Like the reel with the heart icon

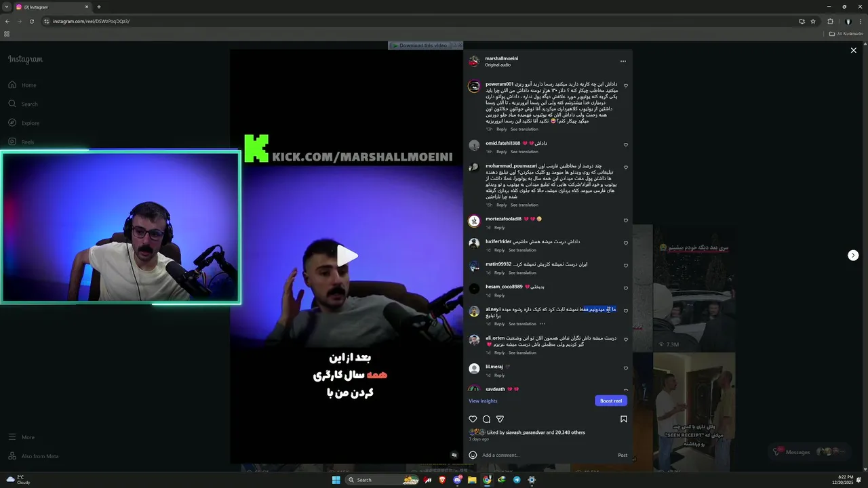click(473, 419)
